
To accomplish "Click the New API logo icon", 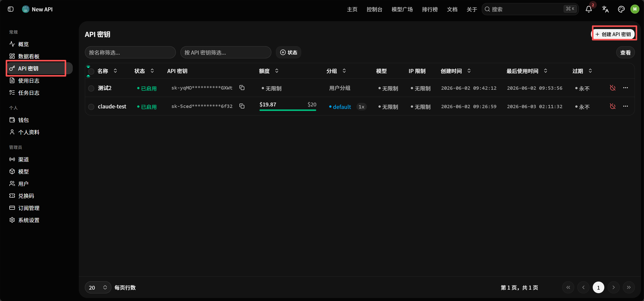I will (x=26, y=9).
